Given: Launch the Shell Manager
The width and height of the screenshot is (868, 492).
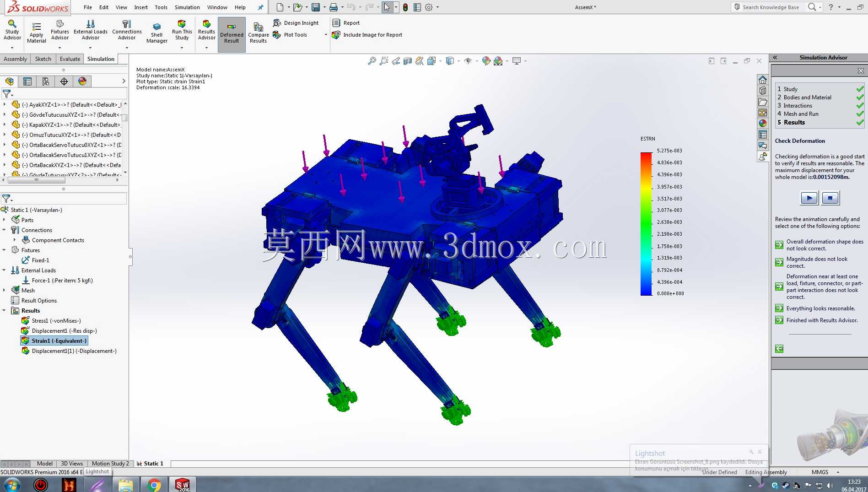Looking at the screenshot, I should (157, 33).
